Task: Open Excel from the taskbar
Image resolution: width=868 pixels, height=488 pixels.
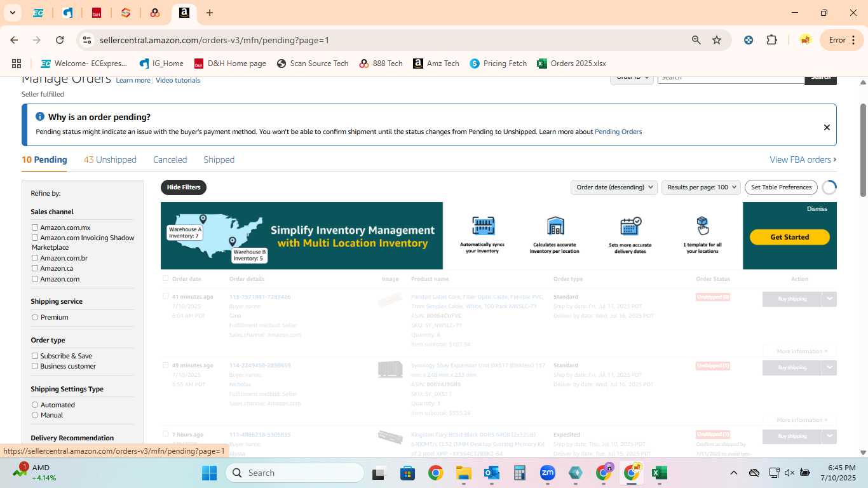Action: pos(659,473)
